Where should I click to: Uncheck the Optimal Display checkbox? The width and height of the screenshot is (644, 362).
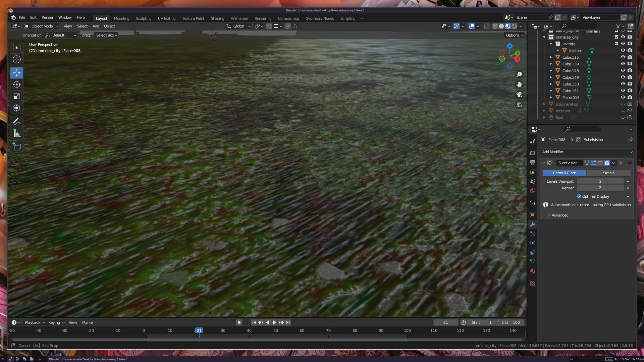point(579,196)
